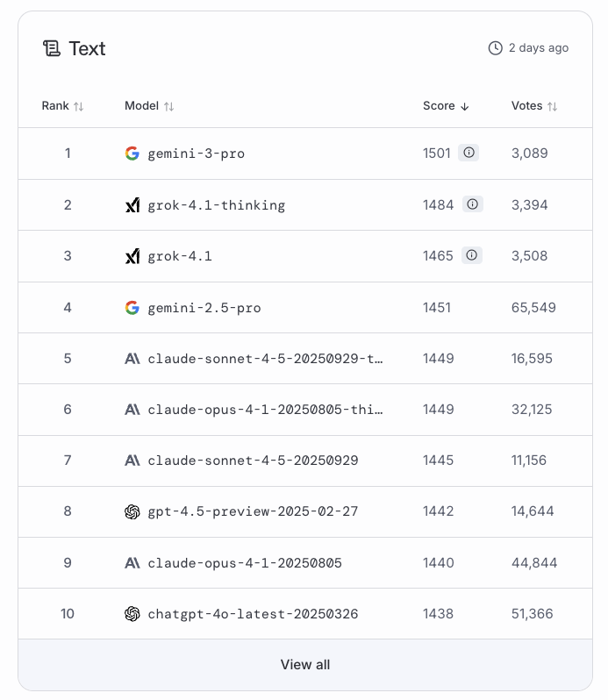608x700 pixels.
Task: Select the claude-sonnet-4-5-20250929 model in rank 7
Action: pyautogui.click(x=253, y=461)
